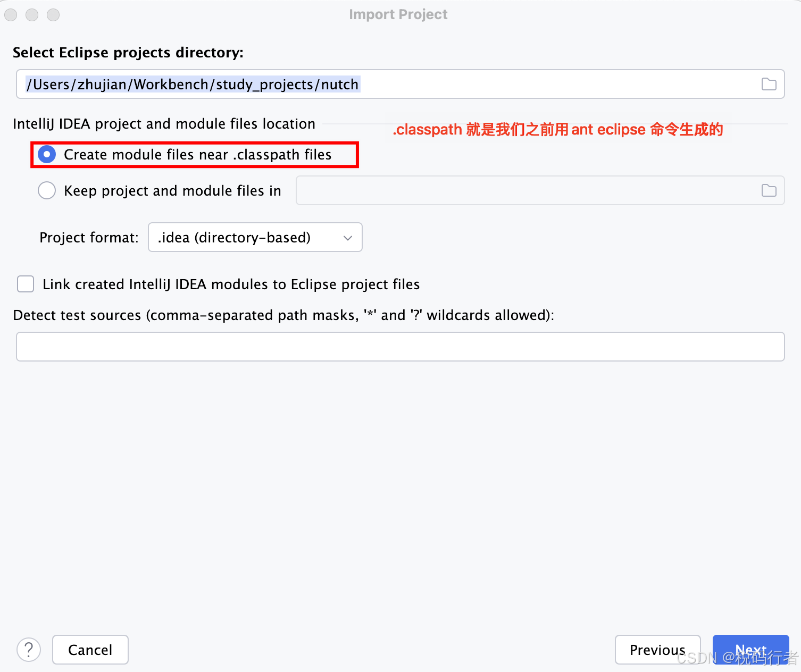The height and width of the screenshot is (672, 801).
Task: Click 'IntelliJ IDEA project and module files location' heading
Action: tap(164, 124)
